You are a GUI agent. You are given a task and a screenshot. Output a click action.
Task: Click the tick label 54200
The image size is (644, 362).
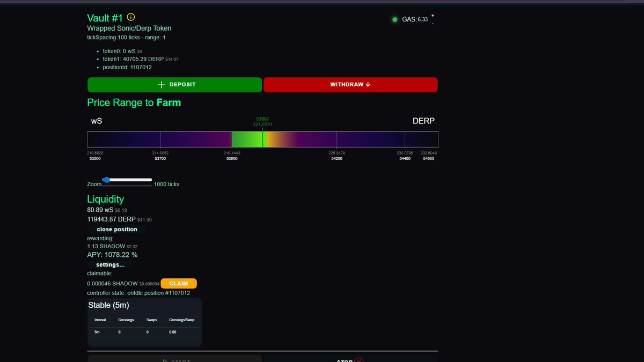click(x=337, y=159)
